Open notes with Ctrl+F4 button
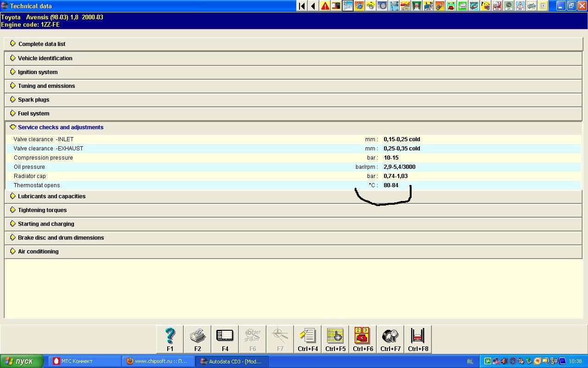This screenshot has height=368, width=588. click(308, 339)
